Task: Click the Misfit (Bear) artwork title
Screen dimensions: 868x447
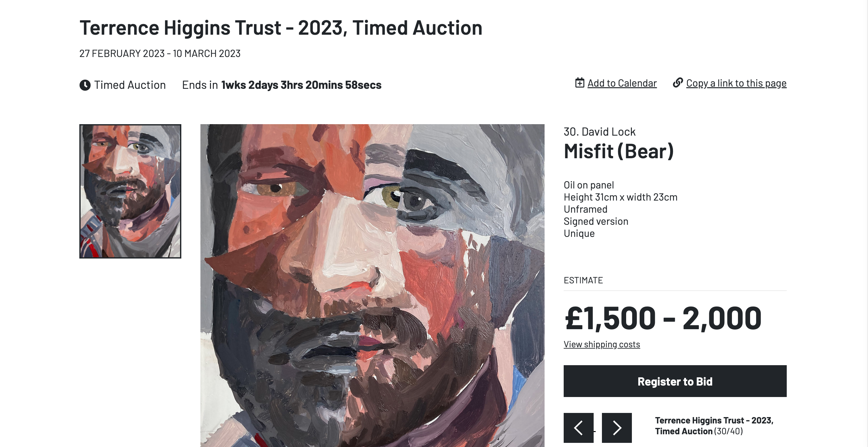Action: coord(618,151)
